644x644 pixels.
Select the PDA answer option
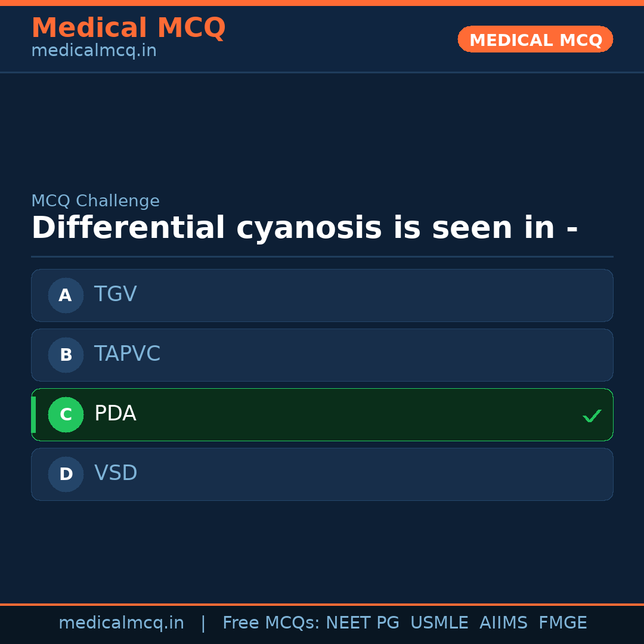tap(322, 414)
